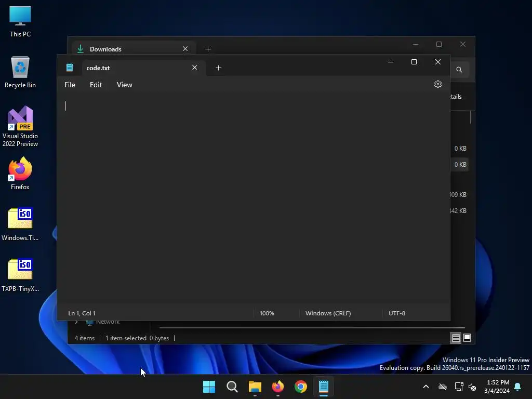Select the Windows.Ti... ISO file on desktop
532x399 pixels.
[x=20, y=224]
